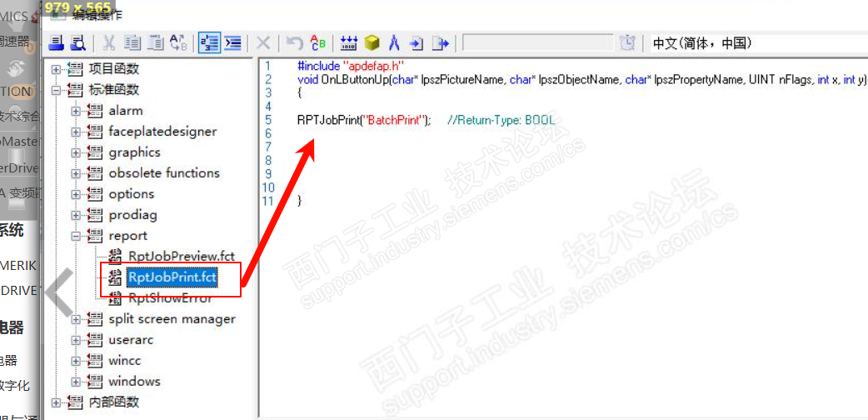Image resolution: width=868 pixels, height=420 pixels.
Task: Expand the wincc folder node
Action: pyautogui.click(x=76, y=361)
